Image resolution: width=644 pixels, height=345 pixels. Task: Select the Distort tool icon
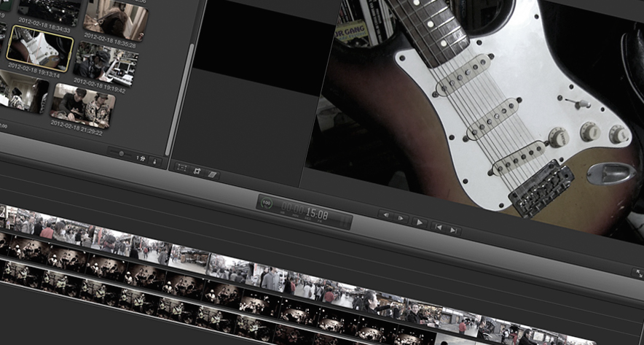[x=212, y=175]
